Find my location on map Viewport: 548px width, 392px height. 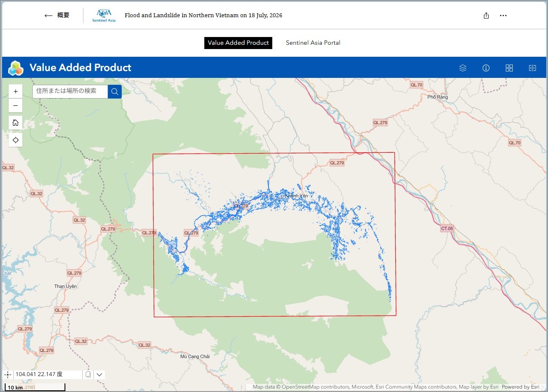click(15, 140)
